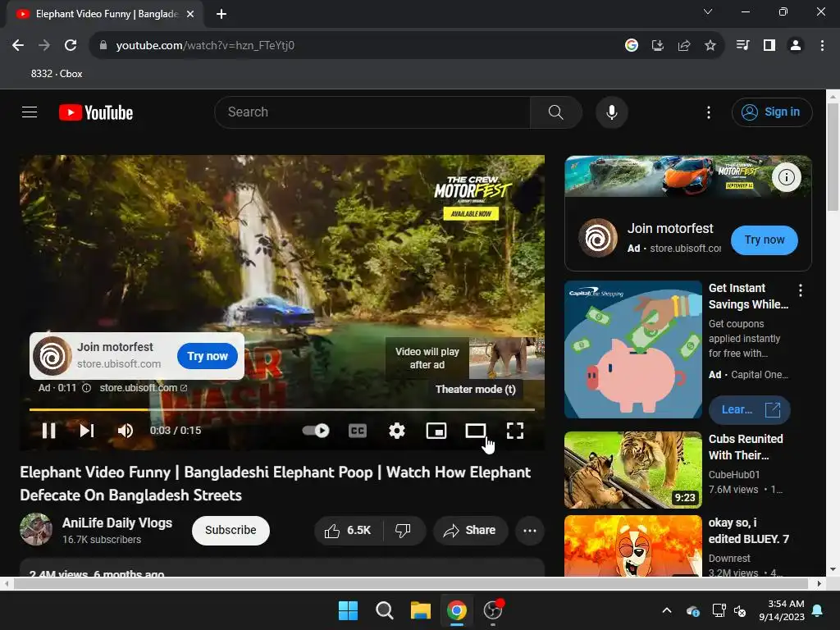Skip to next video
Viewport: 840px width, 630px height.
click(87, 431)
